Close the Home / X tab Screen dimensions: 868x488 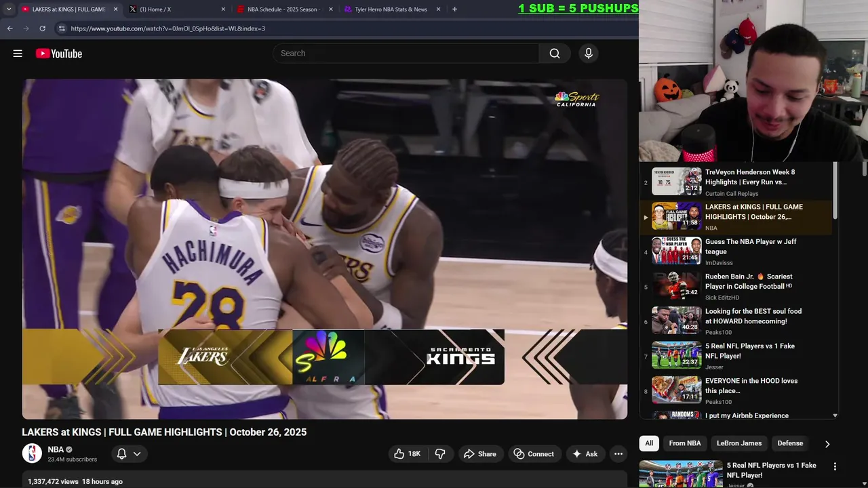point(223,9)
